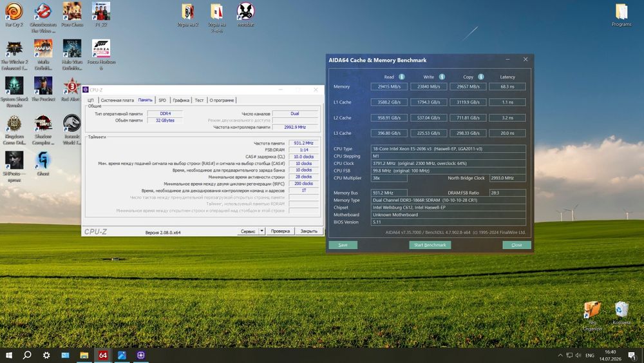The image size is (644, 363).
Task: Select The Witcher 2 Enhanced Edition icon
Action: (14, 55)
